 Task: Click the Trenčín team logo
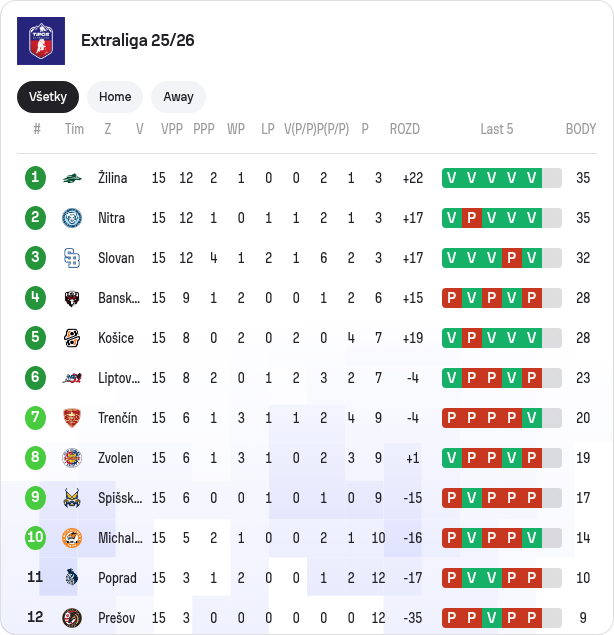click(x=71, y=418)
